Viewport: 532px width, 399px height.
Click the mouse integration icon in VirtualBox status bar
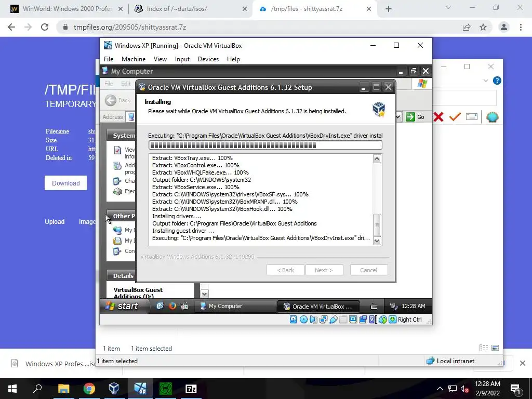(383, 320)
